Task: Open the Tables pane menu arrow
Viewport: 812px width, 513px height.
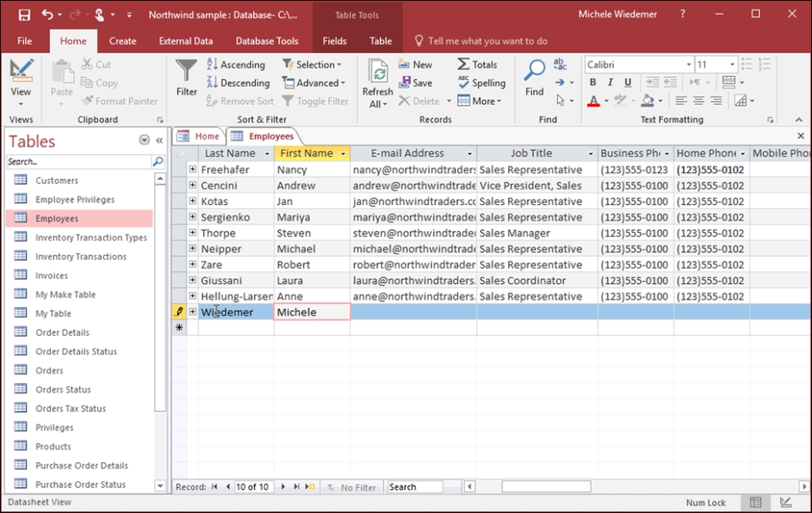Action: tap(145, 140)
